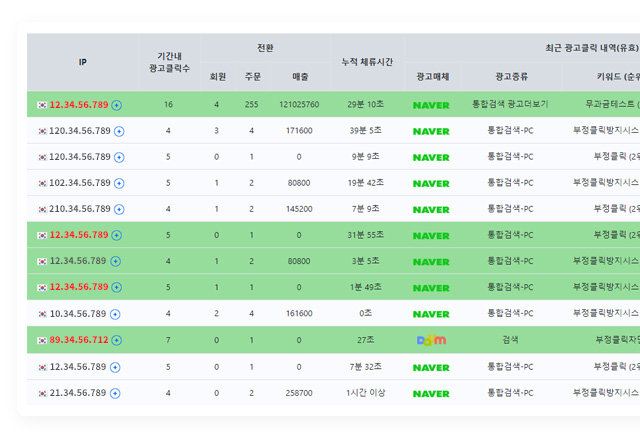Click the 기간내 광고클릭수 column header
640x445 pixels.
(169, 62)
